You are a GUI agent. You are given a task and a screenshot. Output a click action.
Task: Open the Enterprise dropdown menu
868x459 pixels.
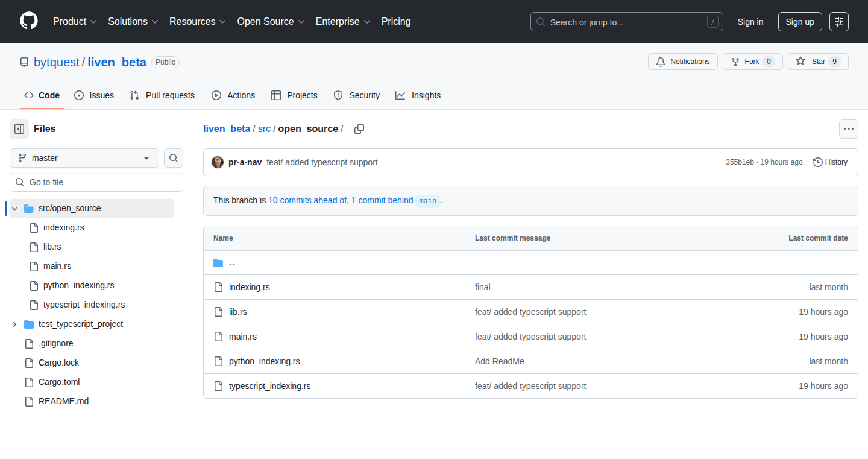(343, 22)
